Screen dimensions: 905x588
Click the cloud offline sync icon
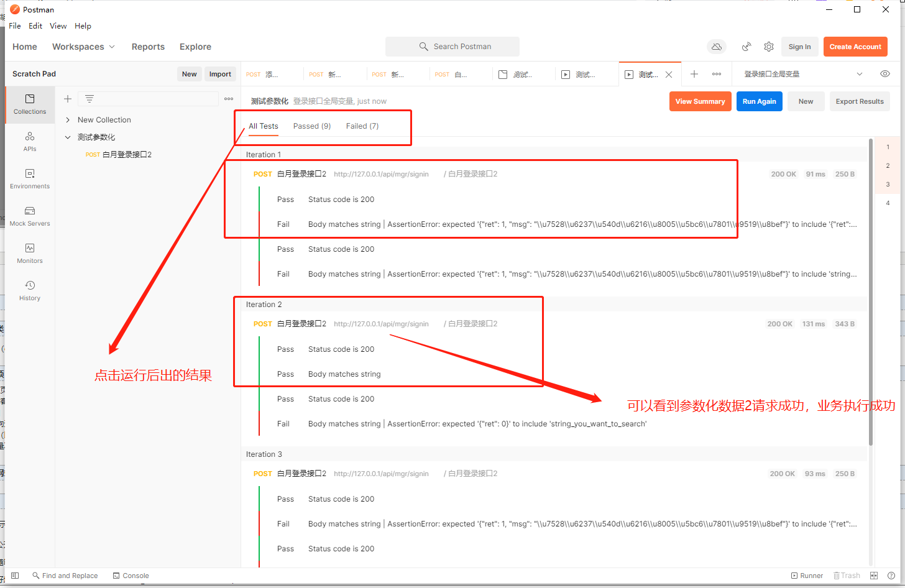717,47
